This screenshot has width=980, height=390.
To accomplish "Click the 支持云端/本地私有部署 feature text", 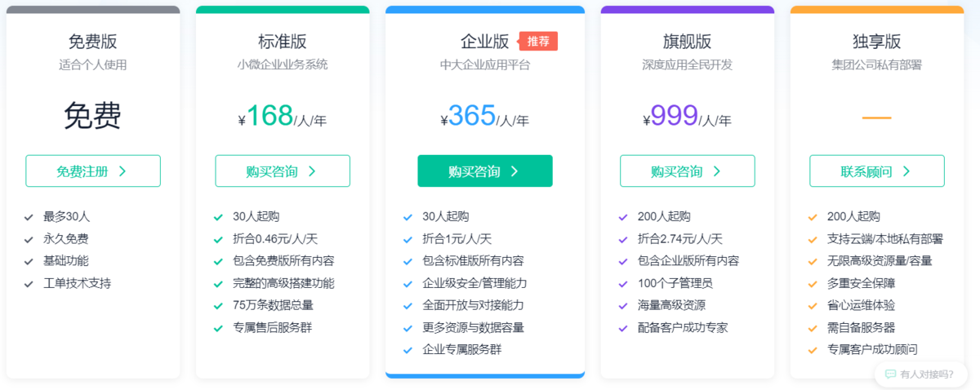I will pyautogui.click(x=885, y=240).
